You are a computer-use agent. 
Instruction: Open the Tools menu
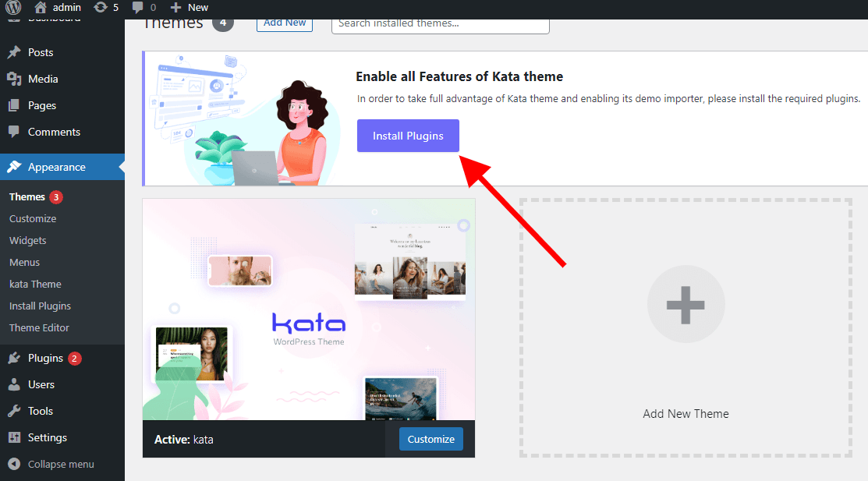click(62, 411)
